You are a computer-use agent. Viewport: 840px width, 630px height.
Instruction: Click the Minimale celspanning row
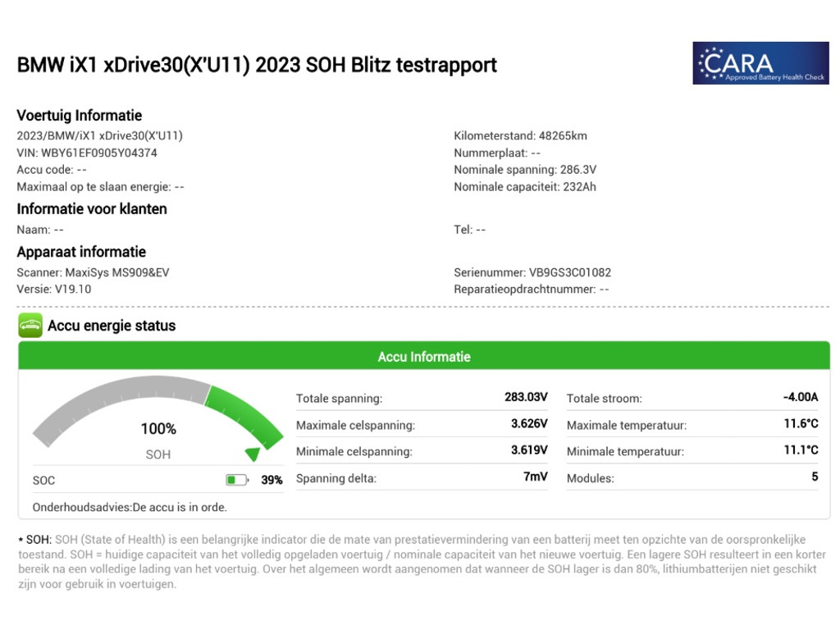click(x=421, y=451)
